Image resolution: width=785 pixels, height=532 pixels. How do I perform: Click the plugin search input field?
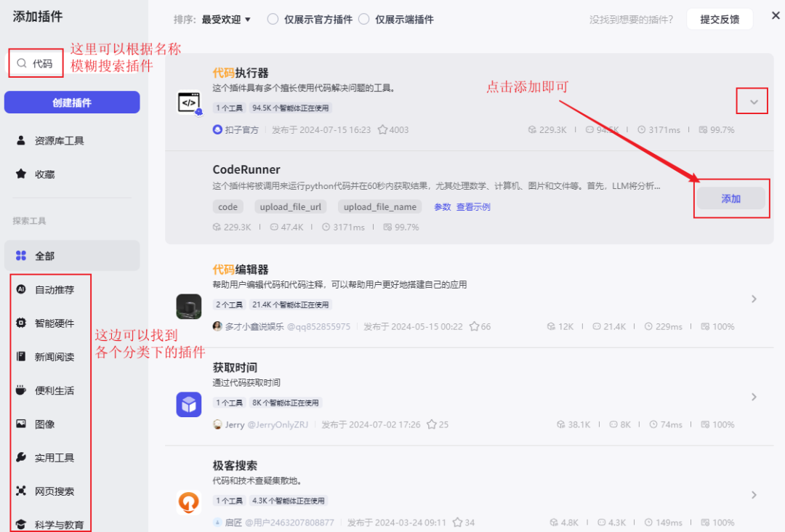44,64
